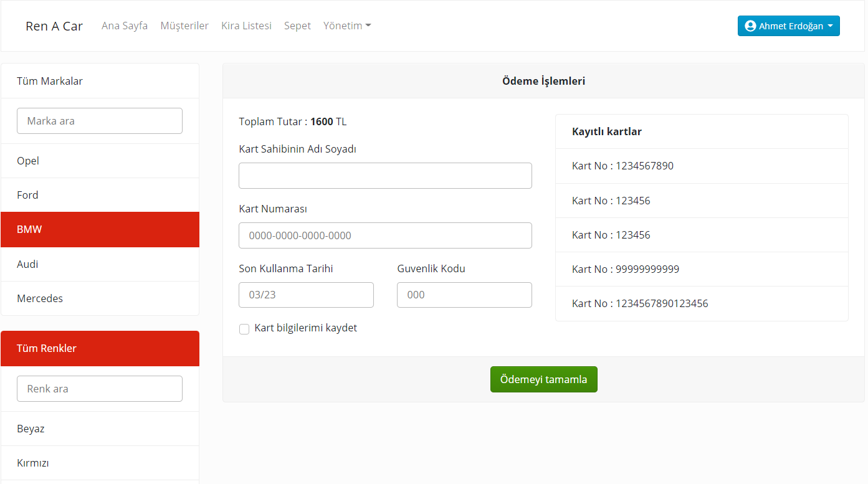Image resolution: width=868 pixels, height=484 pixels.
Task: Open the Sepet page
Action: (x=297, y=26)
